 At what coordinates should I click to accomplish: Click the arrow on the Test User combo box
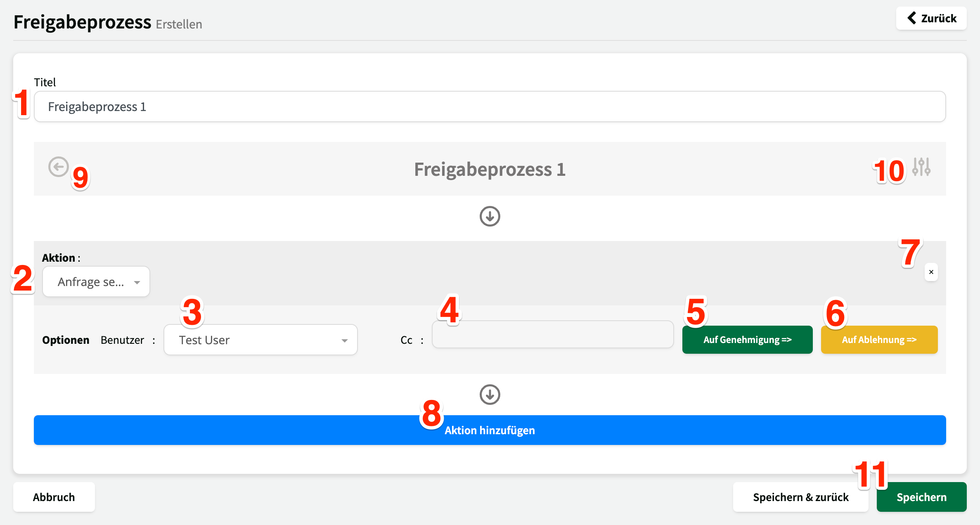point(344,341)
